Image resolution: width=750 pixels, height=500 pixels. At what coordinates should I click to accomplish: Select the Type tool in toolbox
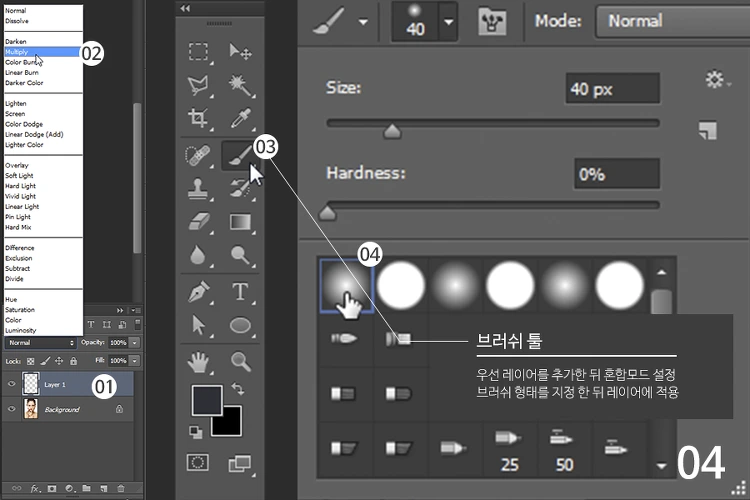(240, 291)
